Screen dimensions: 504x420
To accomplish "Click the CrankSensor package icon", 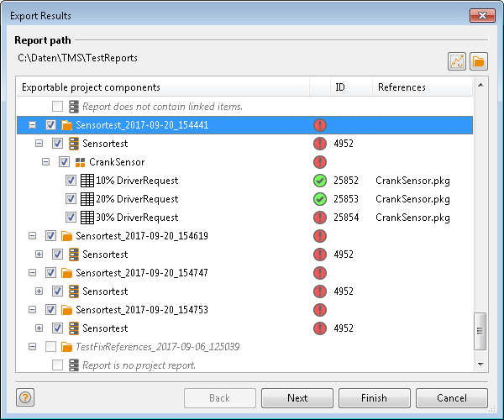I will (80, 162).
